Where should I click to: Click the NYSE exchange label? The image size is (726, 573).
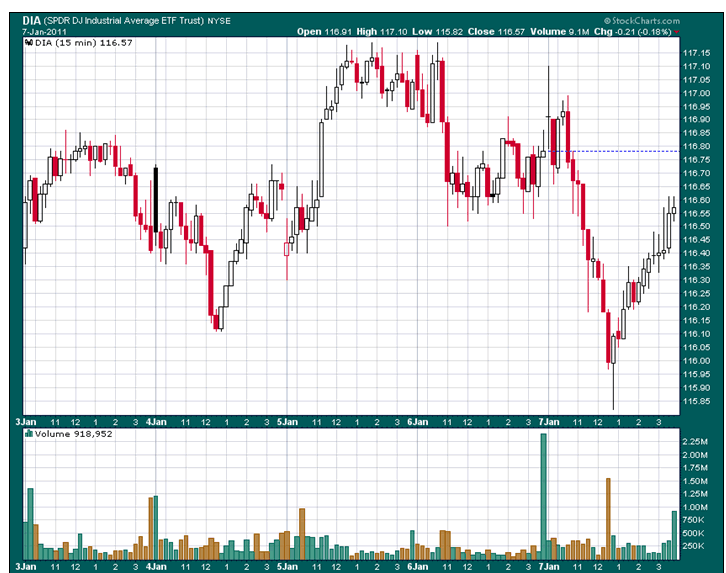tap(219, 21)
